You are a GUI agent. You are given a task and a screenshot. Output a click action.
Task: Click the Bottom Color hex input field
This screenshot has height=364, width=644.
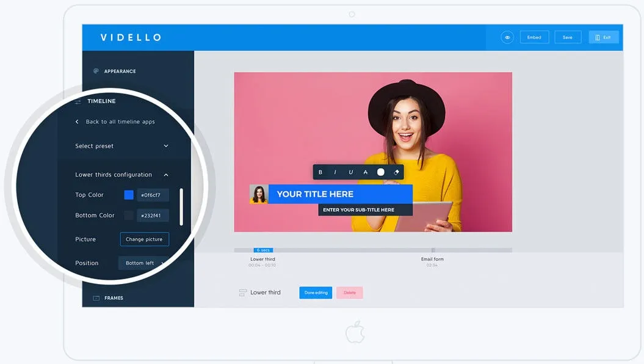(153, 216)
